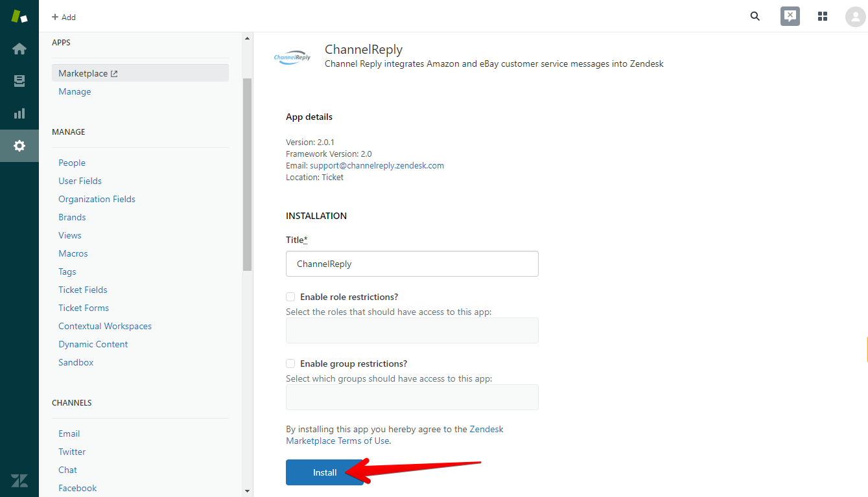Open Organization Fields settings
868x497 pixels.
pyautogui.click(x=97, y=199)
